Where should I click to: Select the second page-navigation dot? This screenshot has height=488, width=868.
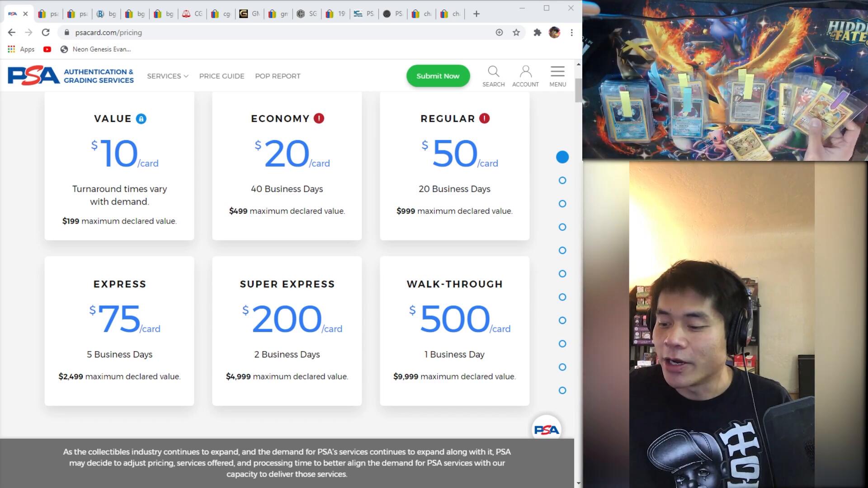[x=562, y=180]
